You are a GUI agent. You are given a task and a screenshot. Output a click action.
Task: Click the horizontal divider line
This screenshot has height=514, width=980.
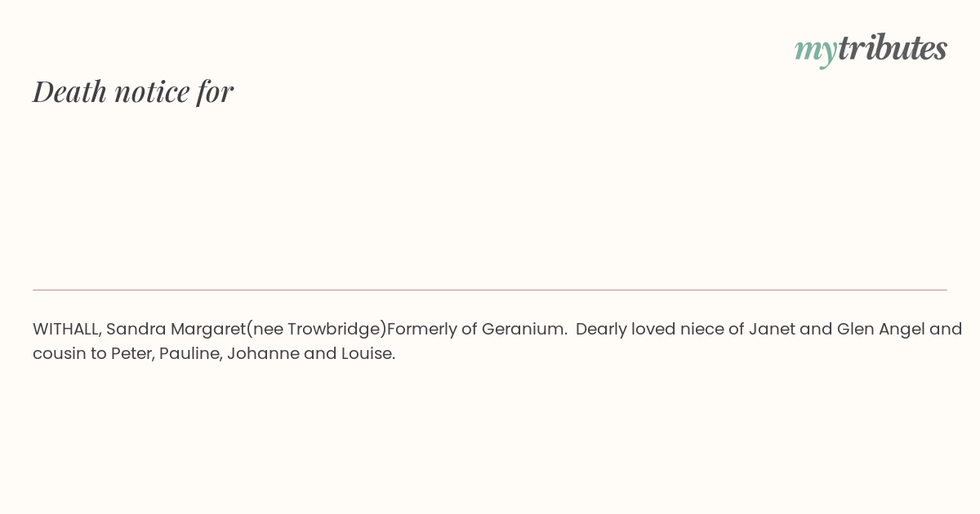(490, 290)
